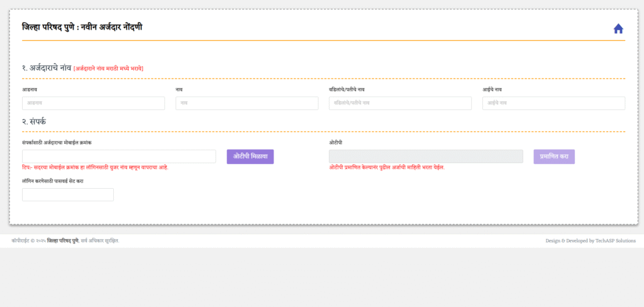Image resolution: width=644 pixels, height=307 pixels.
Task: Click the संपर्कासाठी अर्जदाराचा मोबाईल क्रमांक label
Action: tap(57, 143)
